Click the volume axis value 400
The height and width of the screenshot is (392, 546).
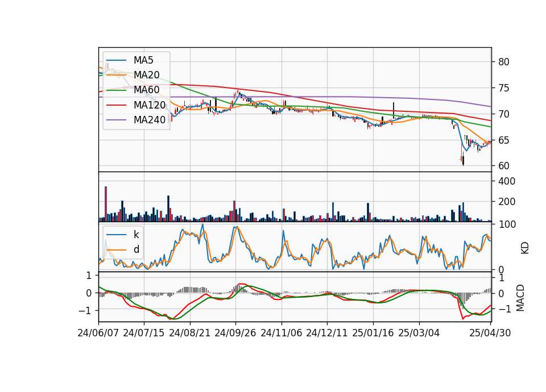coord(507,181)
